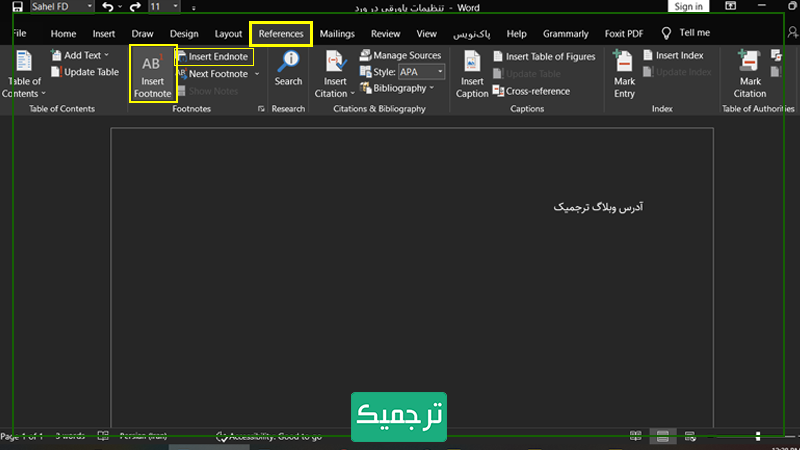Click the Page 1 of 1 status indicator
Screen dimensions: 800x450
[x=22, y=437]
